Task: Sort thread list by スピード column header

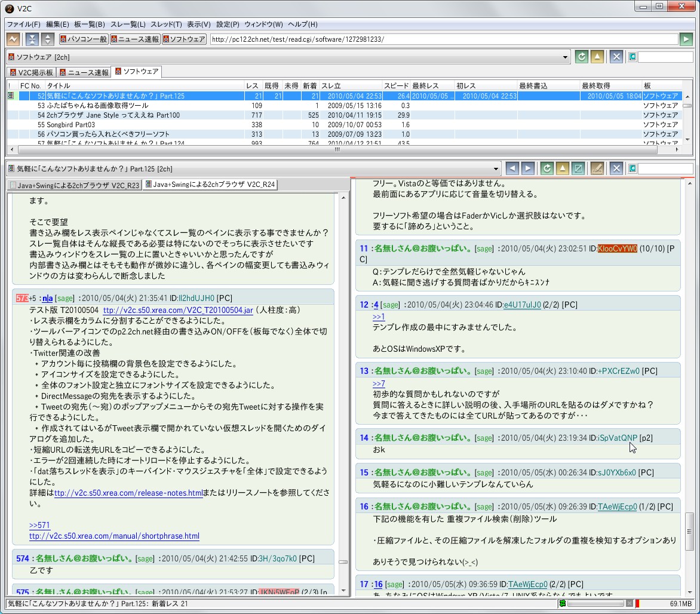Action: (x=396, y=86)
